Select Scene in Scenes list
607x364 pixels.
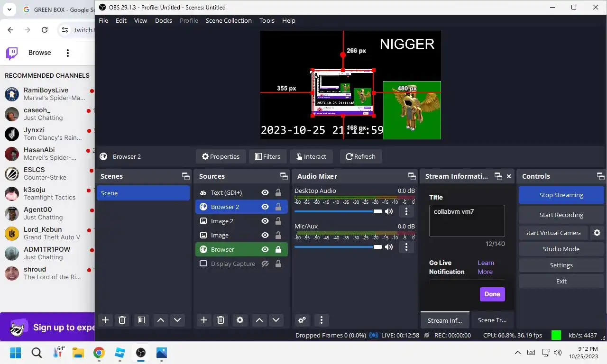coord(143,193)
